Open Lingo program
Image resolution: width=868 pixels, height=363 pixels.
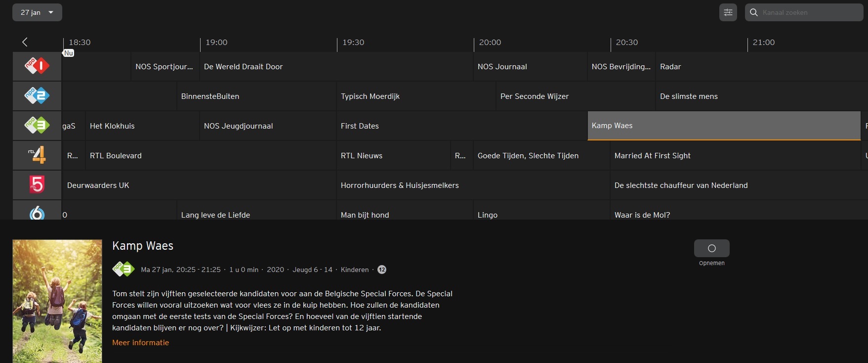point(541,211)
